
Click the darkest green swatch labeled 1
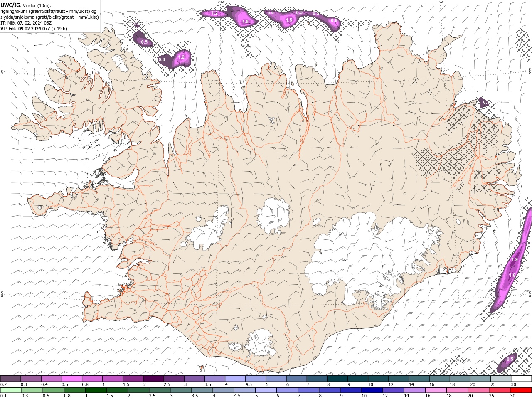click(x=96, y=390)
